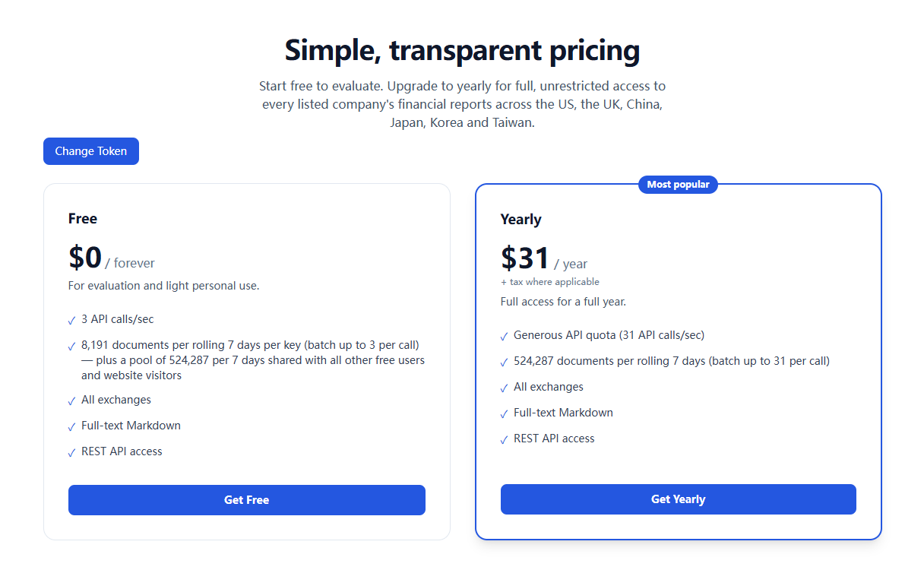Click the Simple, transparent pricing heading

point(462,51)
